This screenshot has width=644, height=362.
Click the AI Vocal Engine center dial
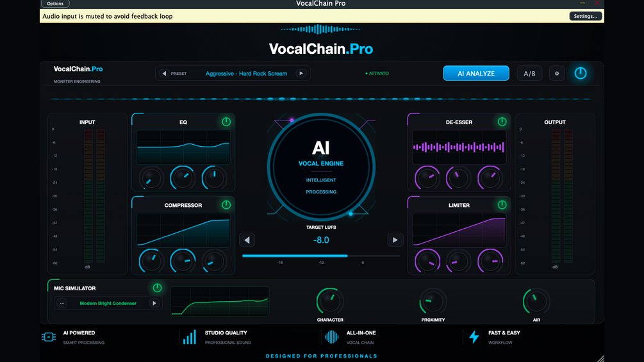[321, 167]
